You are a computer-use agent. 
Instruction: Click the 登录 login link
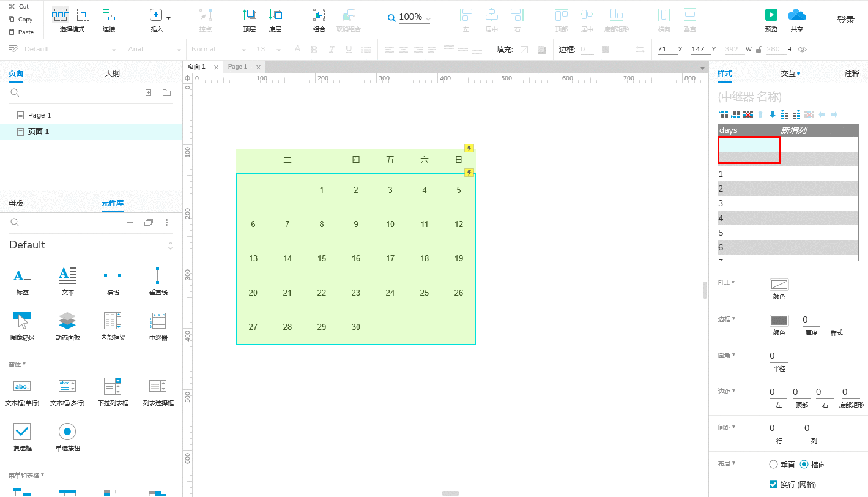click(x=846, y=20)
